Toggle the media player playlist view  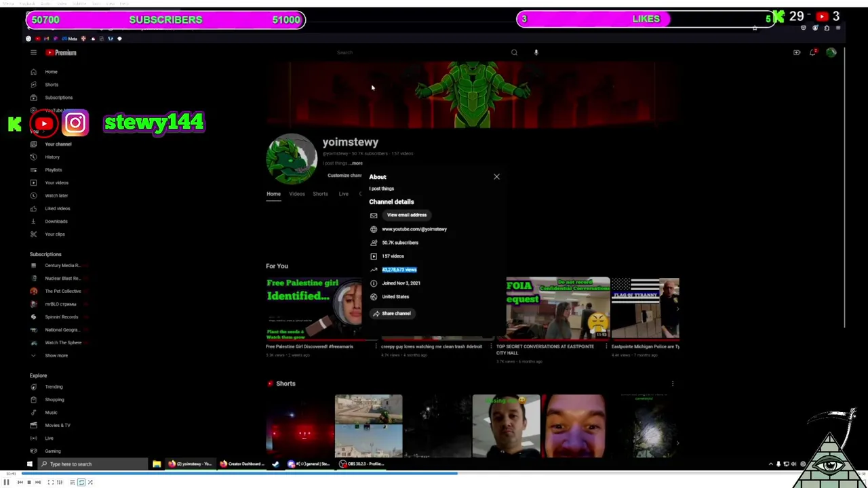(x=73, y=482)
